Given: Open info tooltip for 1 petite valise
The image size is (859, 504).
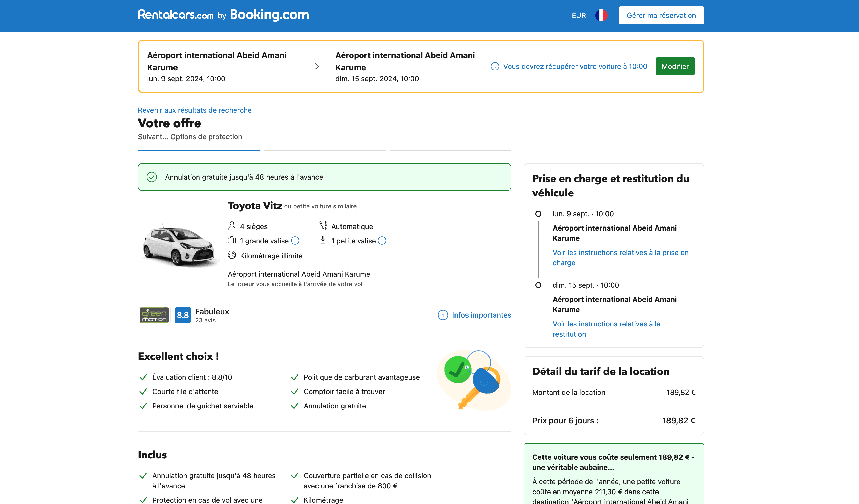Looking at the screenshot, I should coord(382,241).
